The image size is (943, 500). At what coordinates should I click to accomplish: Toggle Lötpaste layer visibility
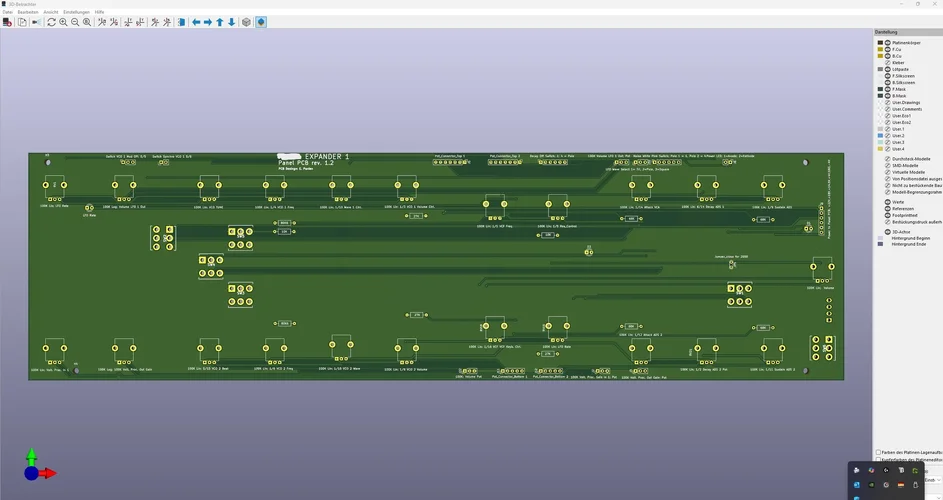[888, 69]
